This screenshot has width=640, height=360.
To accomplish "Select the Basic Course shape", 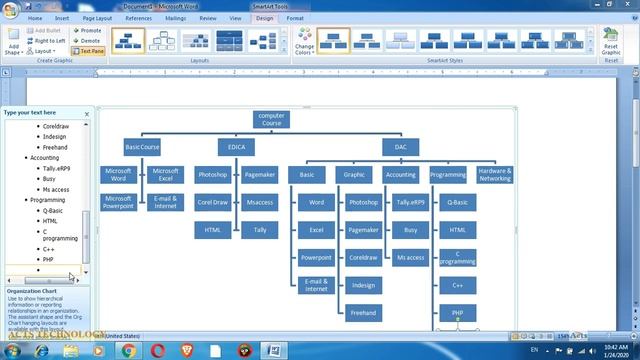I will click(x=142, y=147).
